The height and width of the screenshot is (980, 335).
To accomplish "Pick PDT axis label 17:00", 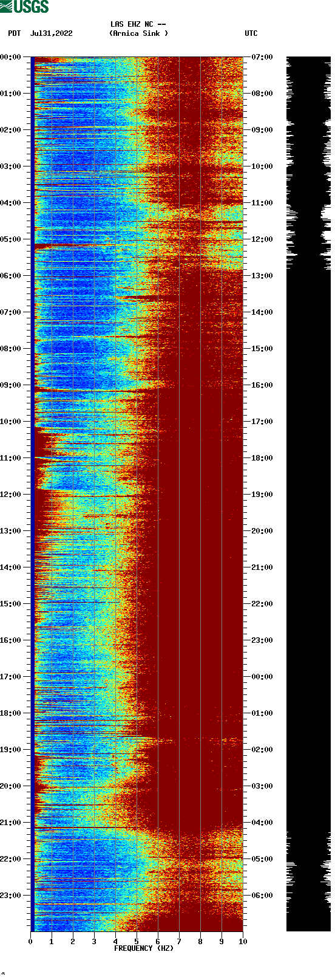I will pyautogui.click(x=11, y=677).
